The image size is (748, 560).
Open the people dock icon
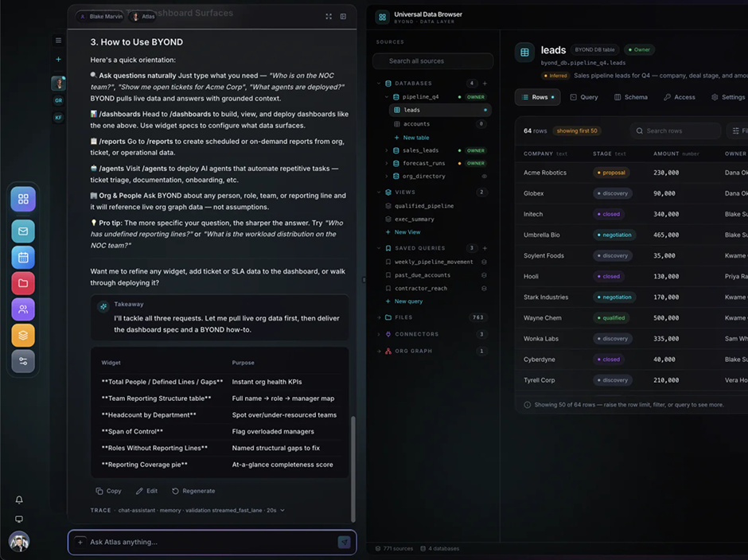(x=23, y=309)
